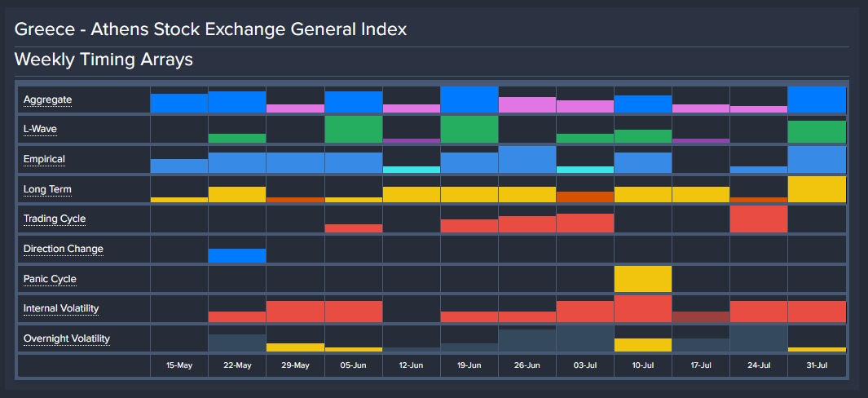Viewport: 868px width, 398px height.
Task: Select the 31-Jul date column header
Action: 817,366
